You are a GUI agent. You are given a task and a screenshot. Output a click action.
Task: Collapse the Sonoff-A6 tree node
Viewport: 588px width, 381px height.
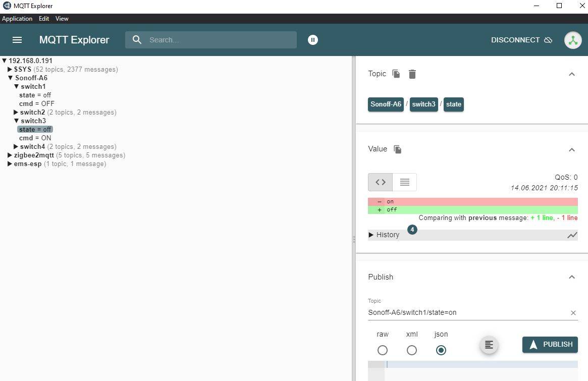click(x=11, y=78)
